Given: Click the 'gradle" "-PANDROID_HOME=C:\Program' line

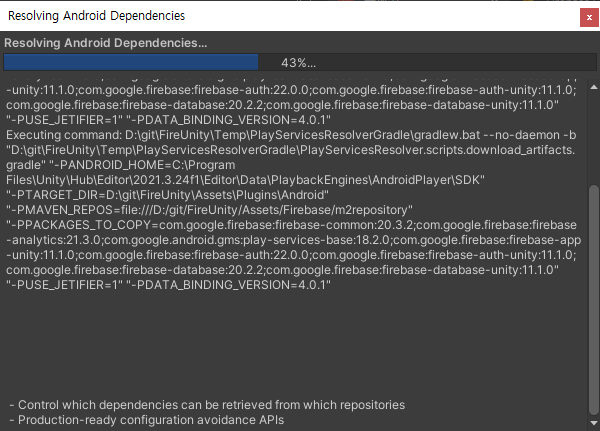Looking at the screenshot, I should 121,165.
